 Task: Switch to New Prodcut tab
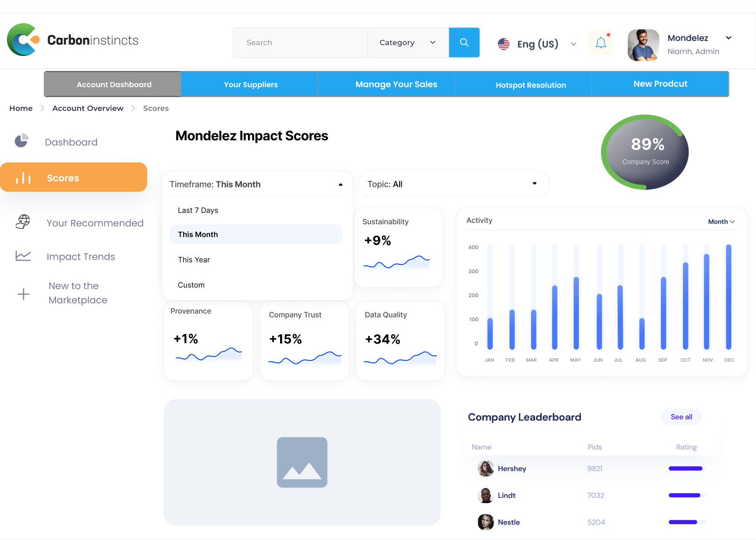pyautogui.click(x=660, y=84)
